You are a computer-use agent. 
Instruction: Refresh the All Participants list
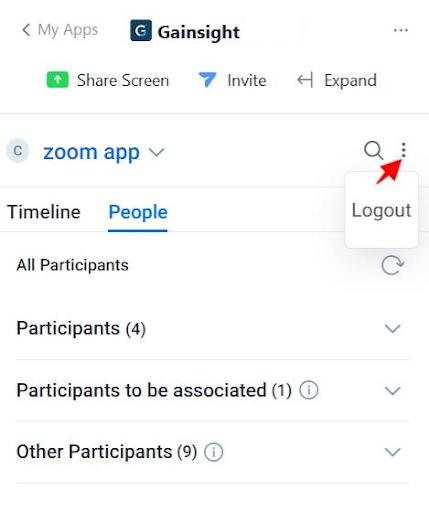(x=393, y=265)
